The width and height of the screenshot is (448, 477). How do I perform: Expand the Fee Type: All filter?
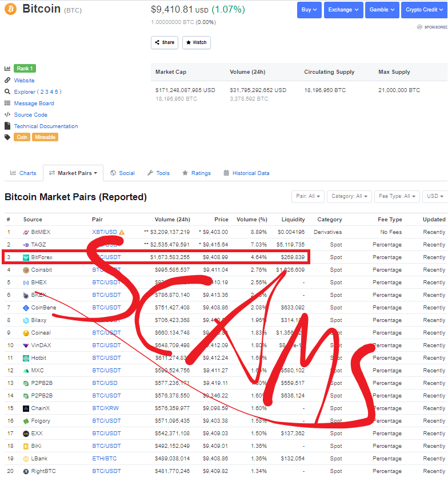397,197
